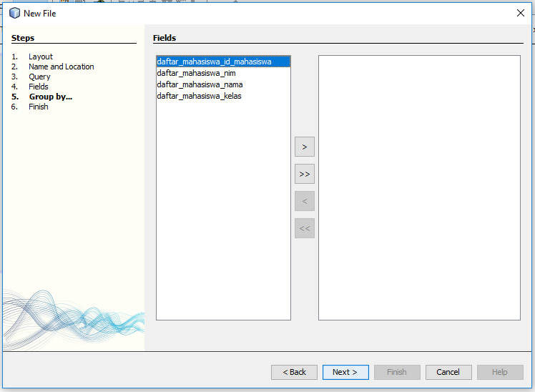Click the Group by... step label

(51, 97)
